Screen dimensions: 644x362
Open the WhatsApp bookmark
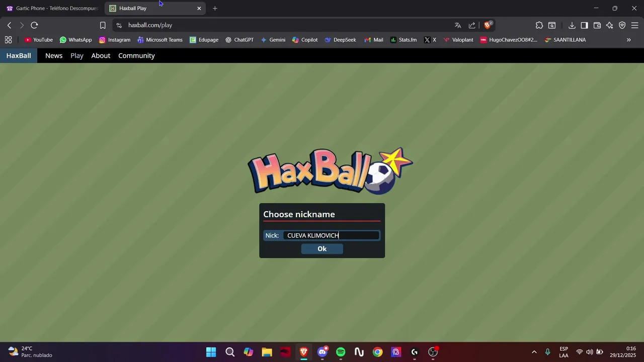pos(75,40)
